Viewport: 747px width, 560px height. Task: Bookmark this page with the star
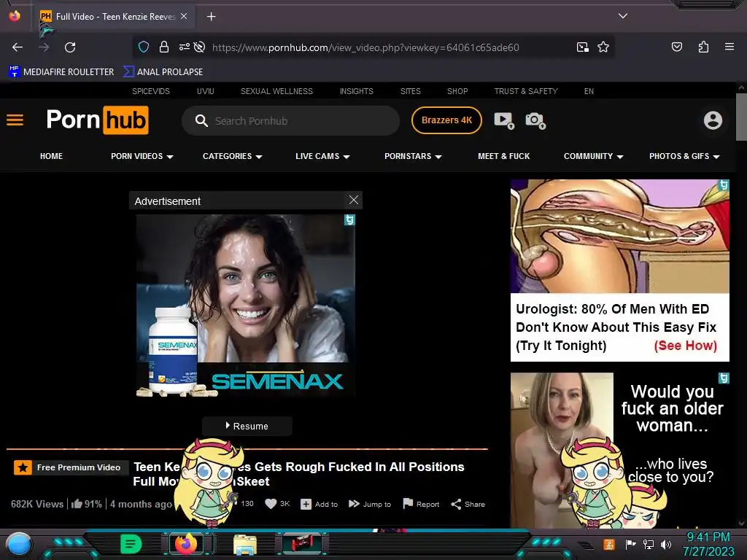[x=603, y=47]
